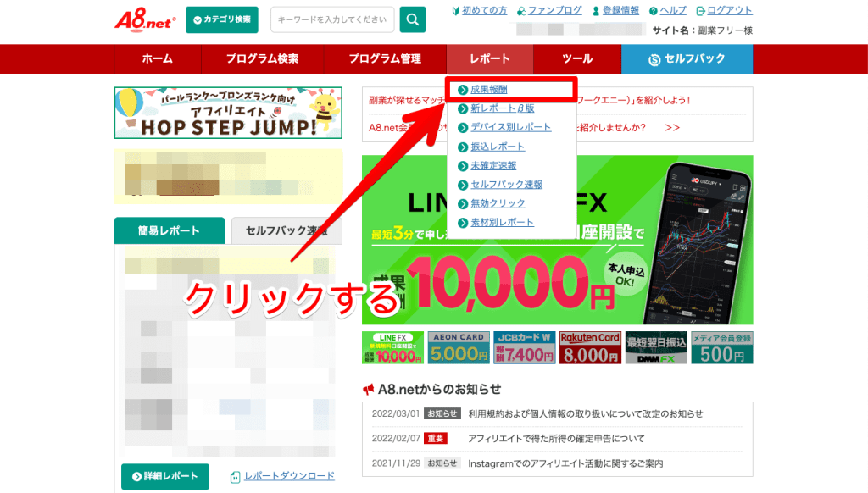This screenshot has width=868, height=493.
Task: Click arrow icon beside 素材別レポート
Action: pos(463,223)
